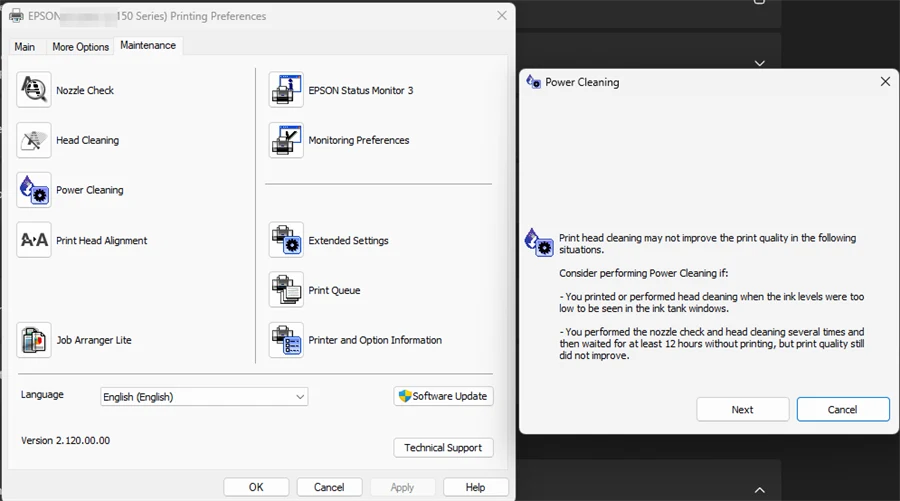
Task: Click the down chevron in the background window
Action: point(759,63)
